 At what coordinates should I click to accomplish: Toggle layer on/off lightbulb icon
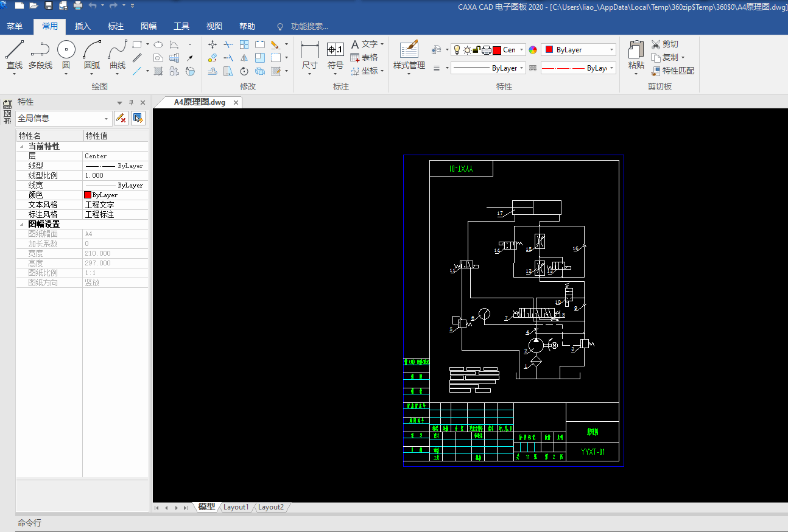click(x=456, y=50)
